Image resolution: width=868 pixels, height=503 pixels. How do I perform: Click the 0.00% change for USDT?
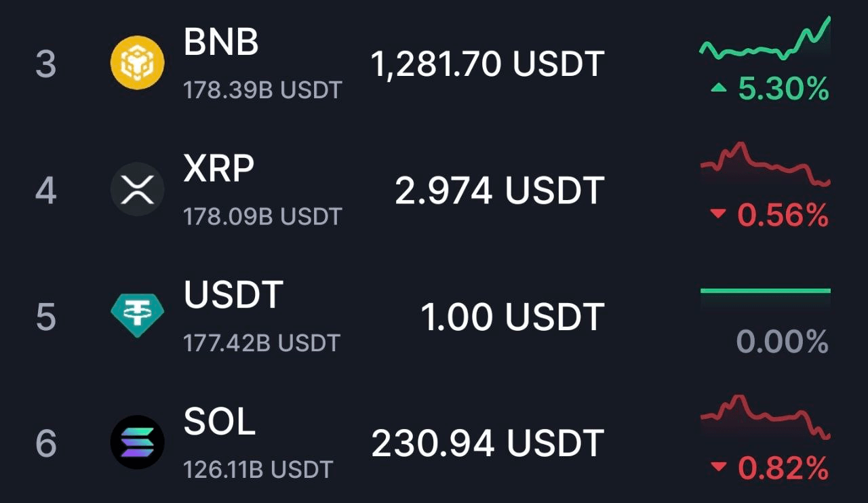coord(782,342)
